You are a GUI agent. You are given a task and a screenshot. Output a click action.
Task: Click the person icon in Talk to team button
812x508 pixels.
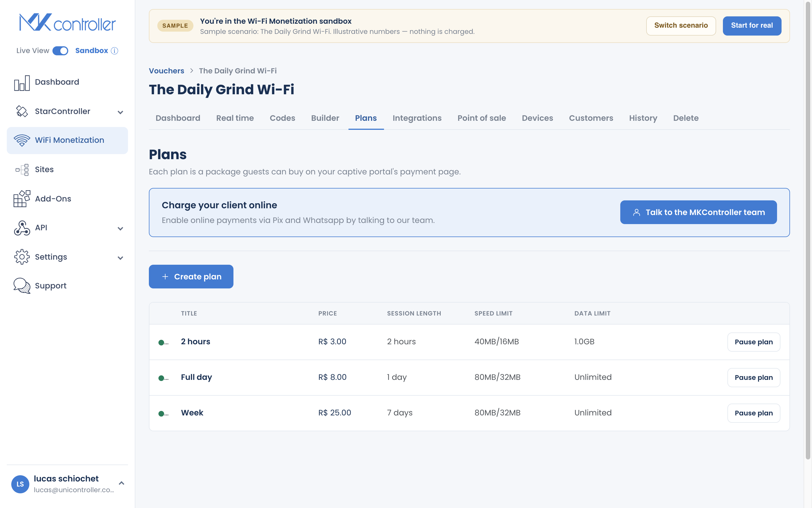(x=636, y=213)
